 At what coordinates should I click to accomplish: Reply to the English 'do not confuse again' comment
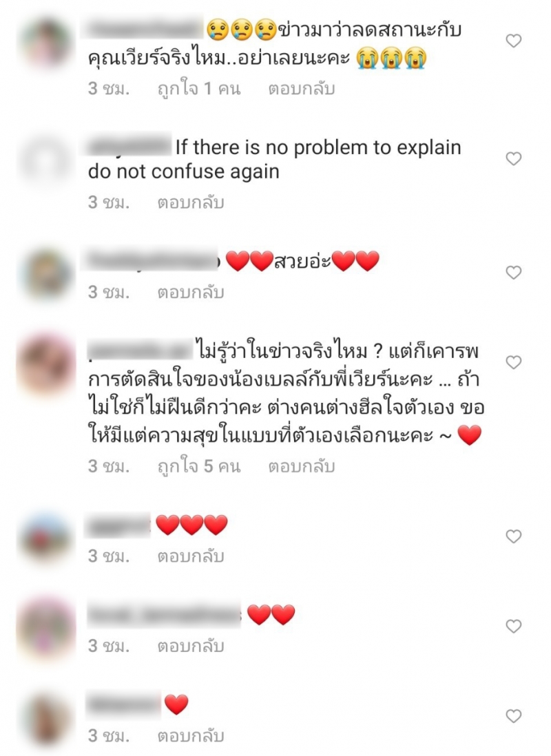click(191, 202)
